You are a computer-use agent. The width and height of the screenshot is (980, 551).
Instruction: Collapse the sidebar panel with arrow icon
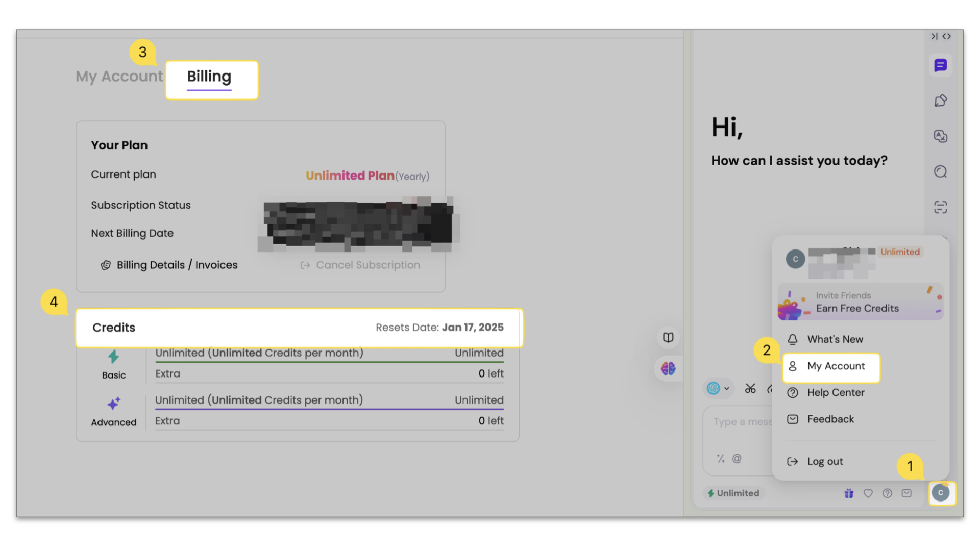pyautogui.click(x=934, y=36)
